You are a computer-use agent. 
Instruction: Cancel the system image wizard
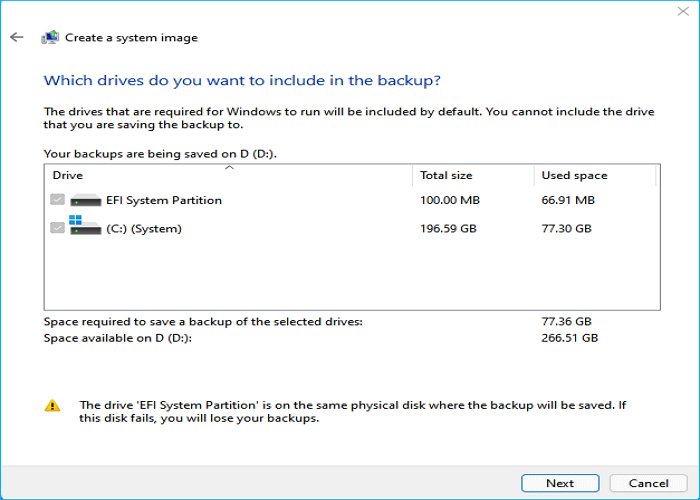click(x=648, y=483)
